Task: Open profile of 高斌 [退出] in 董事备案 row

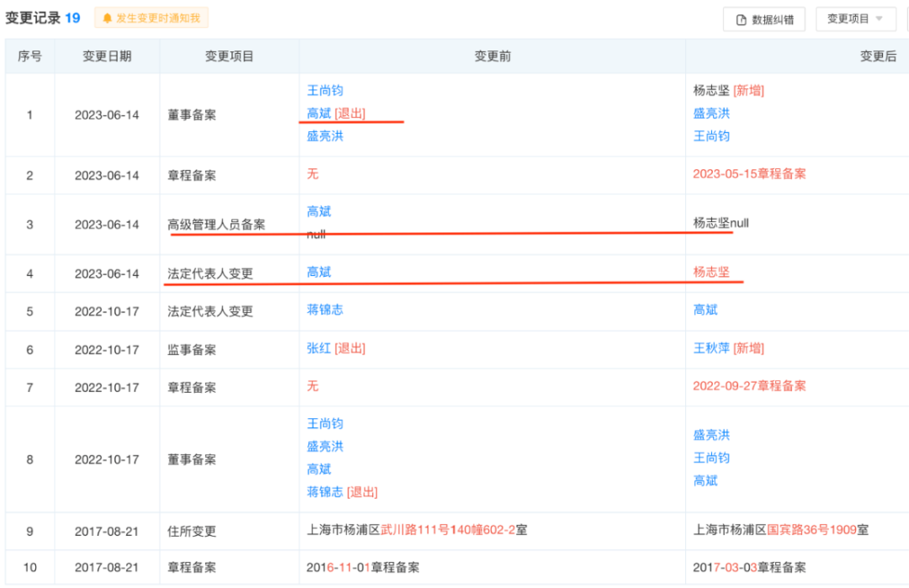Action: tap(318, 113)
